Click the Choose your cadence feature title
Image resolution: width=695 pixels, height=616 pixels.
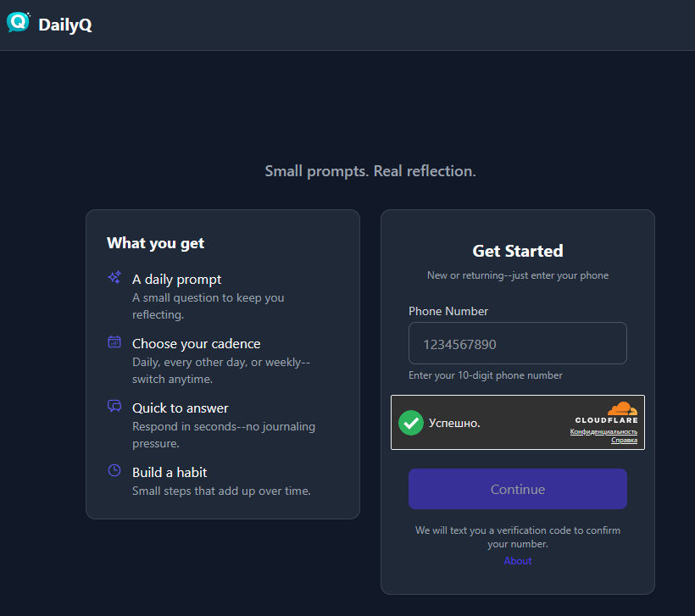[196, 343]
